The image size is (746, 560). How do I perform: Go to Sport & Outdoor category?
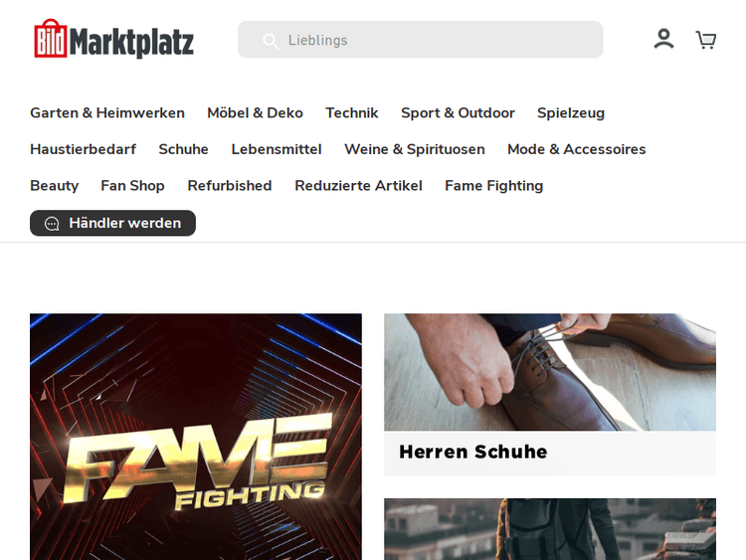(x=458, y=113)
